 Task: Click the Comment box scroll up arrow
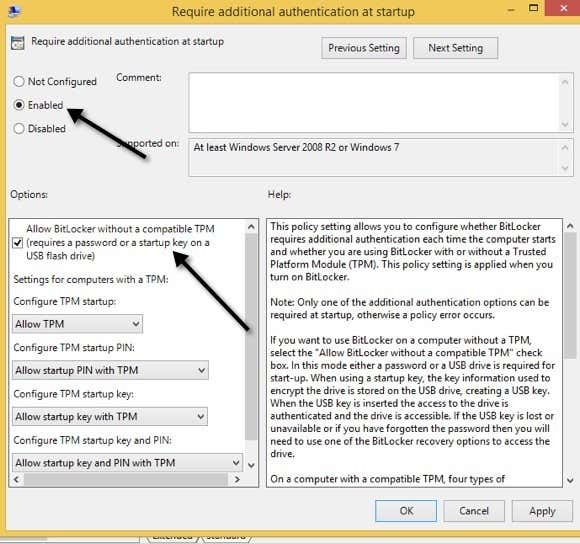(x=565, y=82)
